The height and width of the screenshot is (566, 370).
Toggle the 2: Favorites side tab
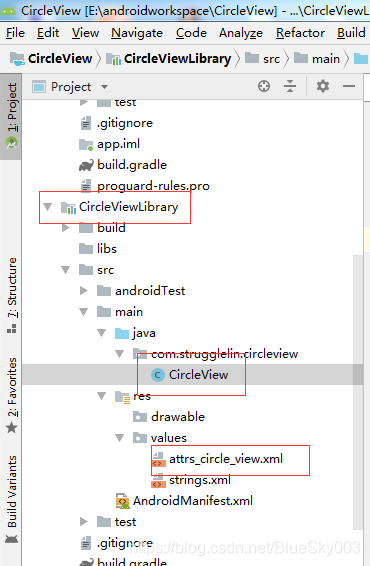12,395
